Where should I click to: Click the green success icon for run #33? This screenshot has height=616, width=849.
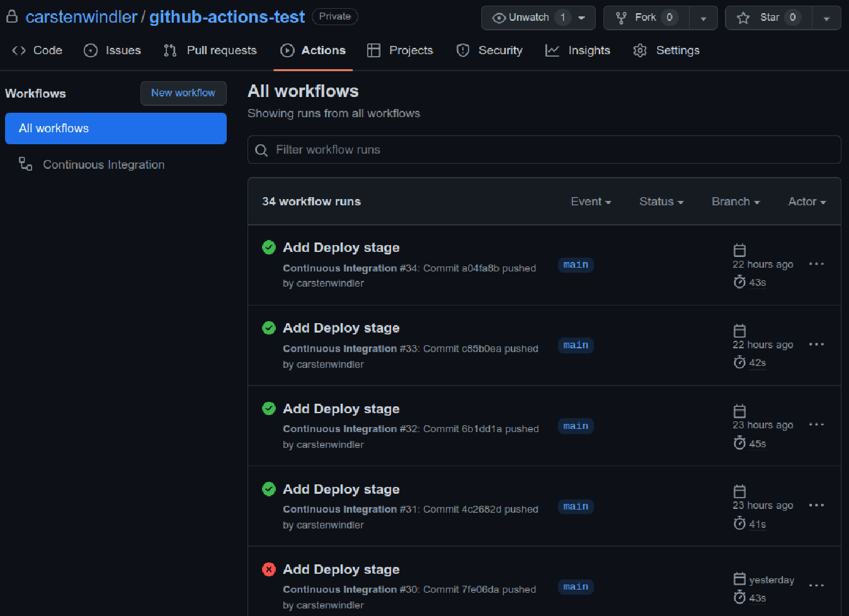[x=269, y=328]
